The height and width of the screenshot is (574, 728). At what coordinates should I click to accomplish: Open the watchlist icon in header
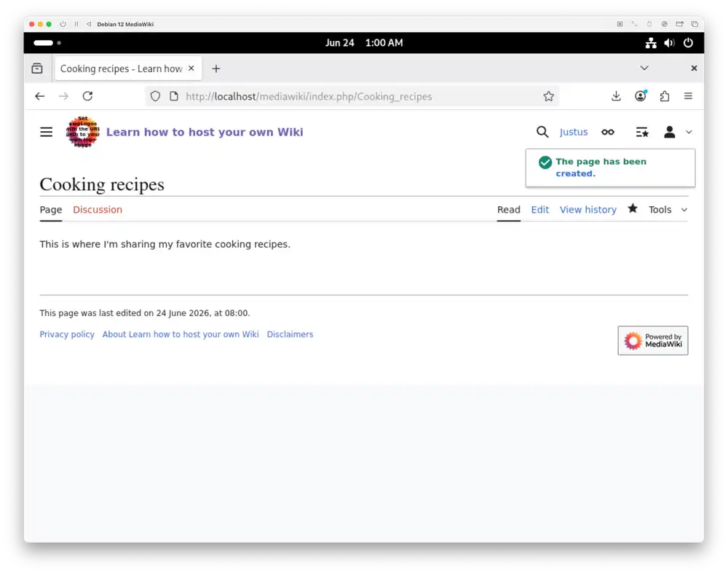click(642, 133)
